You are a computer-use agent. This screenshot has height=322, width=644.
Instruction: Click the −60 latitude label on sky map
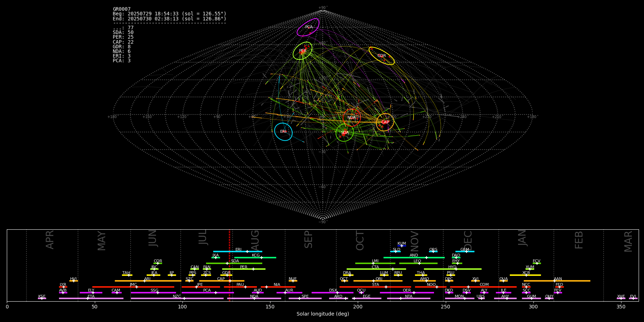click(x=323, y=187)
